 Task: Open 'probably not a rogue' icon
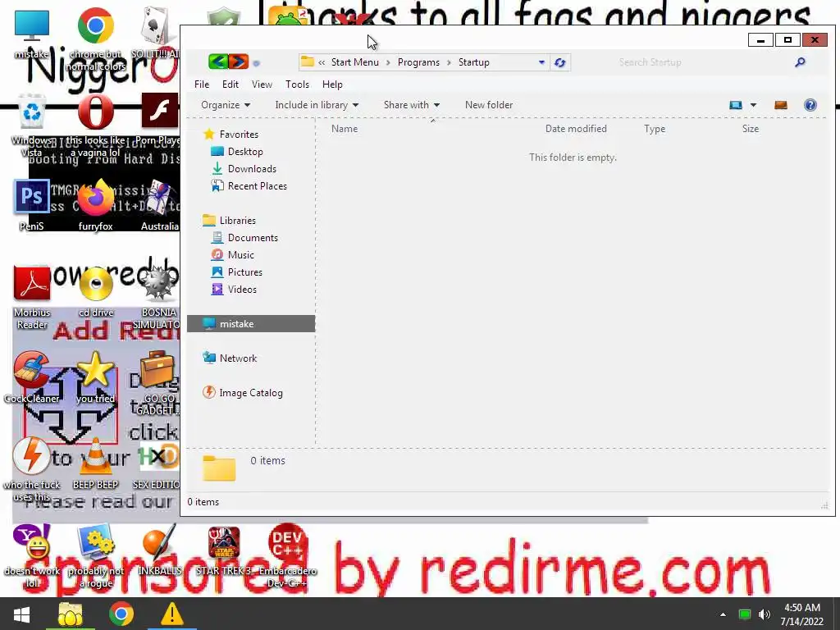(x=95, y=542)
